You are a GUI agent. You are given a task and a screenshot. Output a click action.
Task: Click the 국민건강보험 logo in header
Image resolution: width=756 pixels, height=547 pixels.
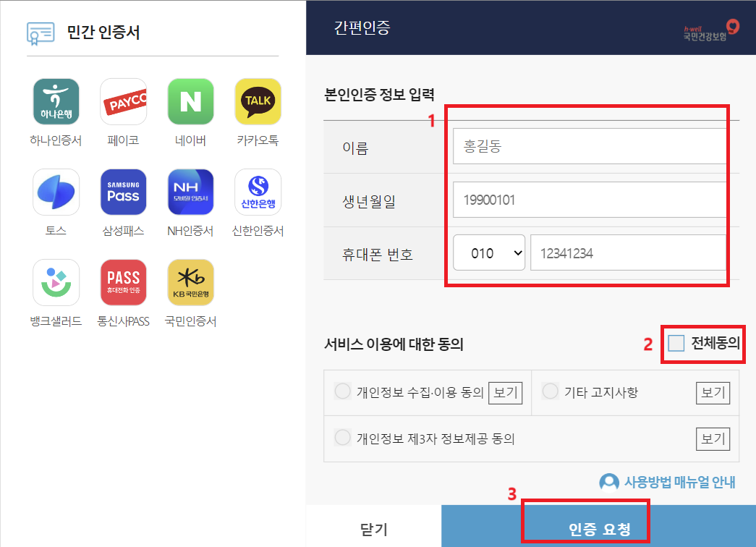coord(711,30)
